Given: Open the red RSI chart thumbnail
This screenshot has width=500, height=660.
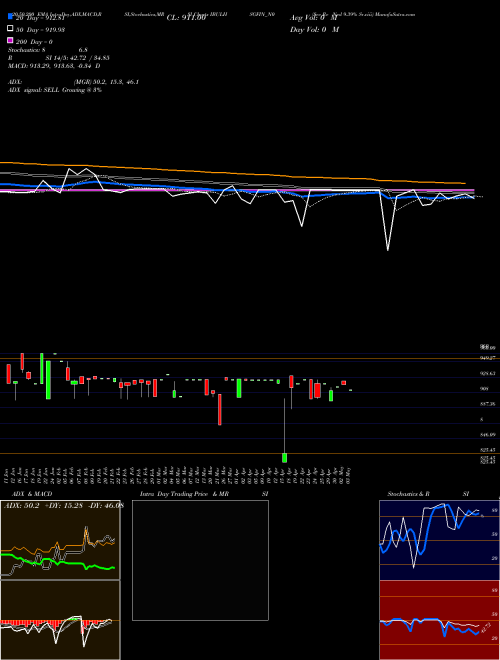Looking at the screenshot, I should (x=439, y=620).
